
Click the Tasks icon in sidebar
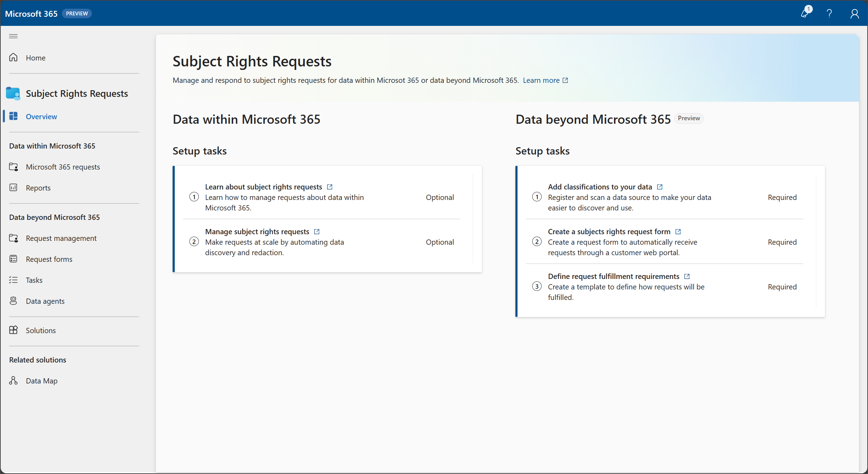[x=13, y=280]
